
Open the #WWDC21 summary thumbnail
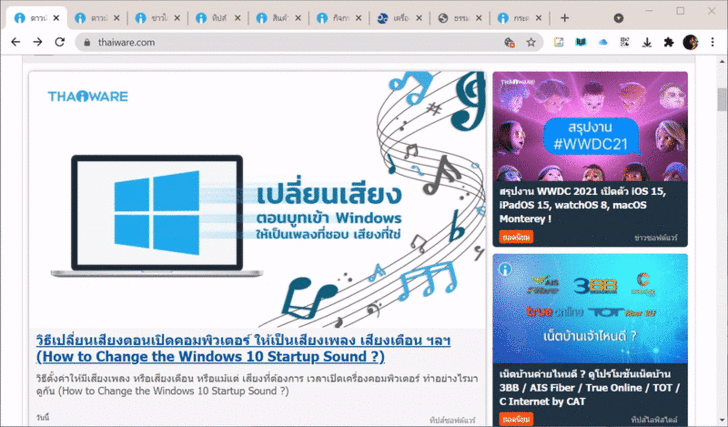coord(590,126)
